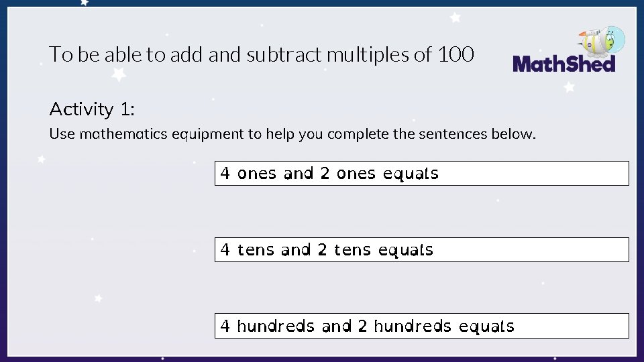The height and width of the screenshot is (362, 644).
Task: Click the blank answer space after "hundreds equals"
Action: pos(570,326)
